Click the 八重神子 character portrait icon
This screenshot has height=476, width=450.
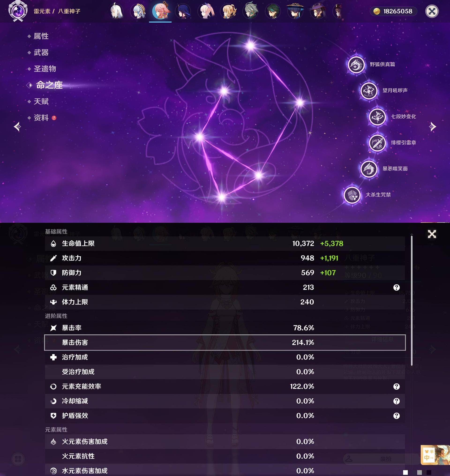(x=161, y=11)
